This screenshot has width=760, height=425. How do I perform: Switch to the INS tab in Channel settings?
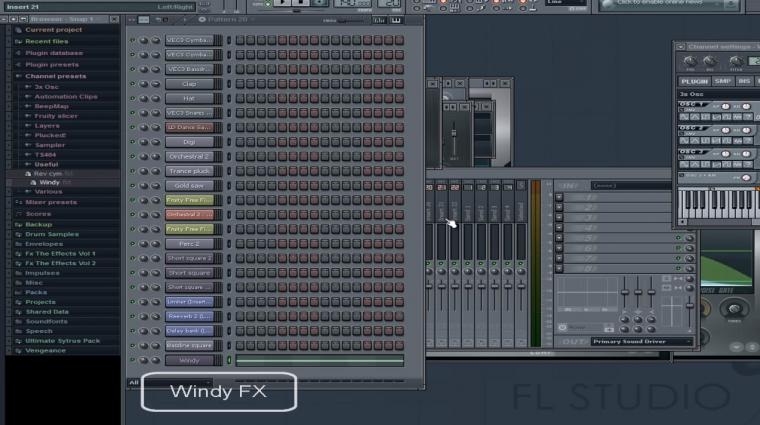[744, 81]
